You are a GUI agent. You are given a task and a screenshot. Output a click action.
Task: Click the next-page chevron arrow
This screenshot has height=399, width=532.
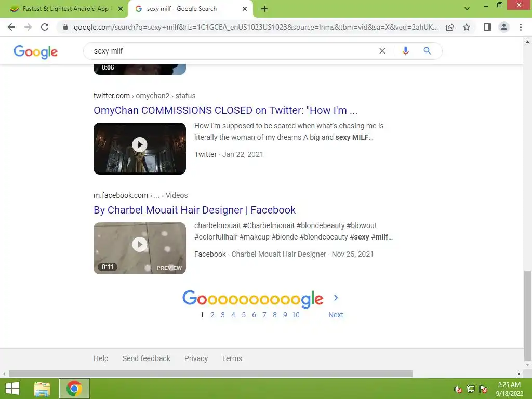(x=336, y=298)
